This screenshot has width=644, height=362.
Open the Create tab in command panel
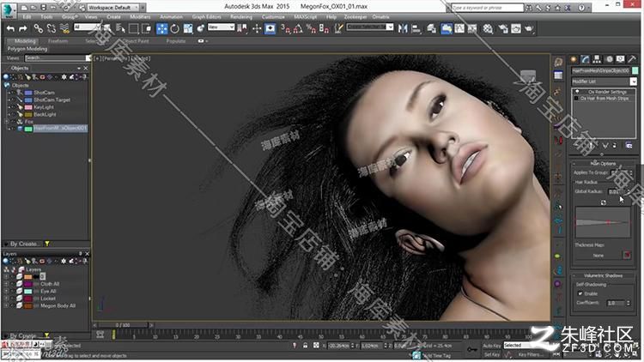coord(574,59)
